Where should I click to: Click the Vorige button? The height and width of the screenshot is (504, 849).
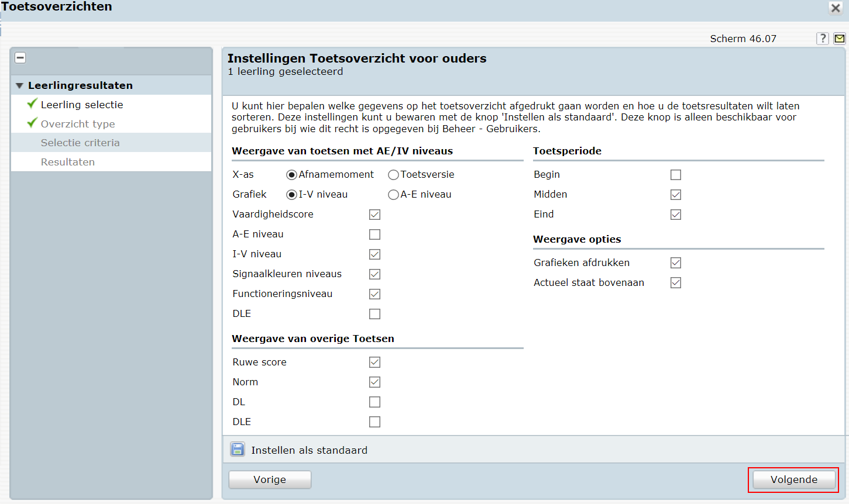270,479
